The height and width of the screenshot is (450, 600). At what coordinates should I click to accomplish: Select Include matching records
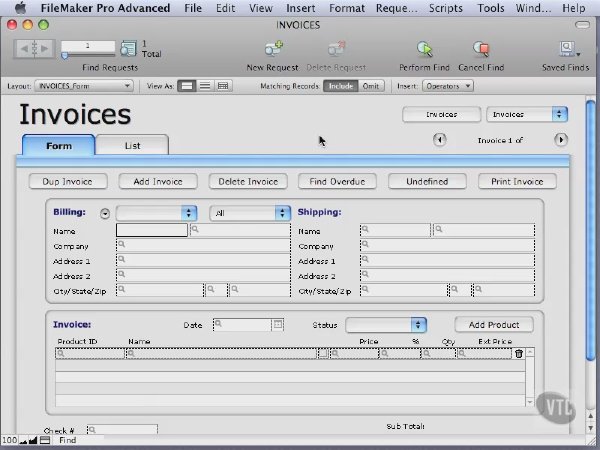pos(341,86)
